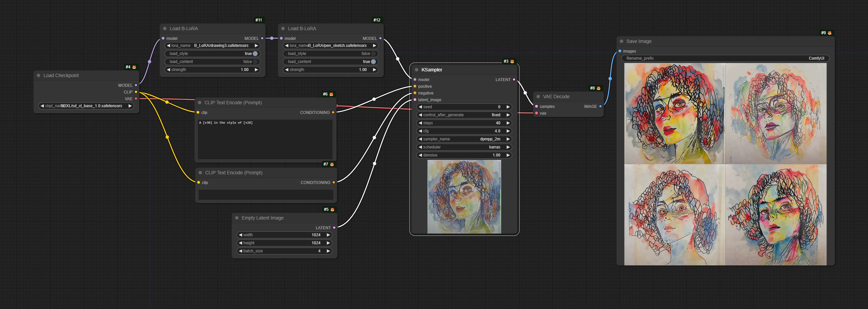The width and height of the screenshot is (868, 309).
Task: Open the control_after_generate fixed dropdown
Action: [x=464, y=115]
